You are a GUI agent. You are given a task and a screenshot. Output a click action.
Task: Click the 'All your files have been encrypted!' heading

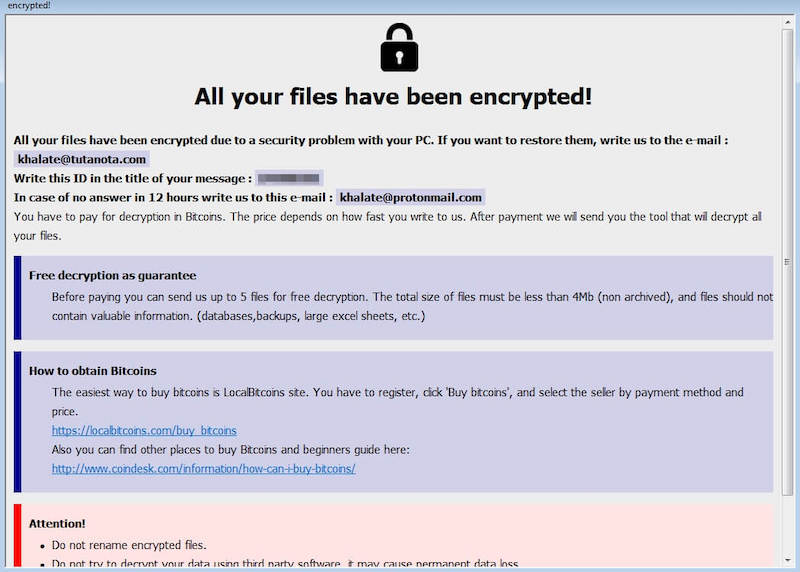(393, 97)
